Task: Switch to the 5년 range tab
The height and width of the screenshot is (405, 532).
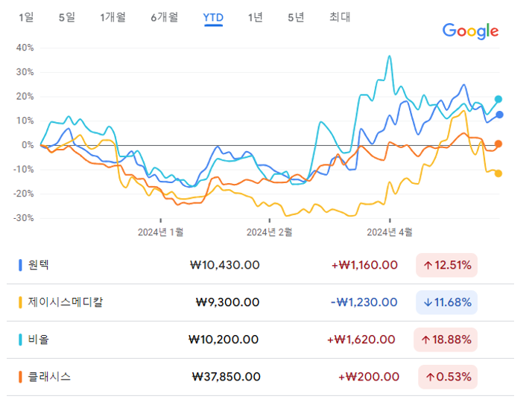Action: [296, 17]
